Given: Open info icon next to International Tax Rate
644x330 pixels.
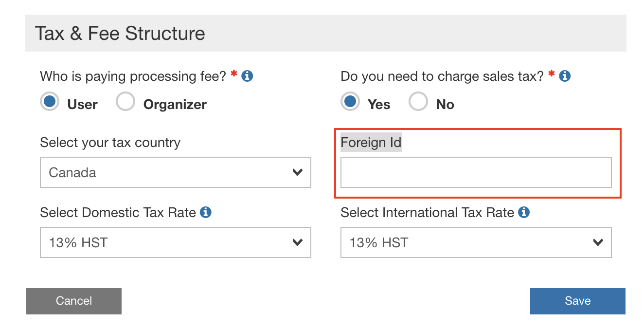Looking at the screenshot, I should click(x=524, y=213).
